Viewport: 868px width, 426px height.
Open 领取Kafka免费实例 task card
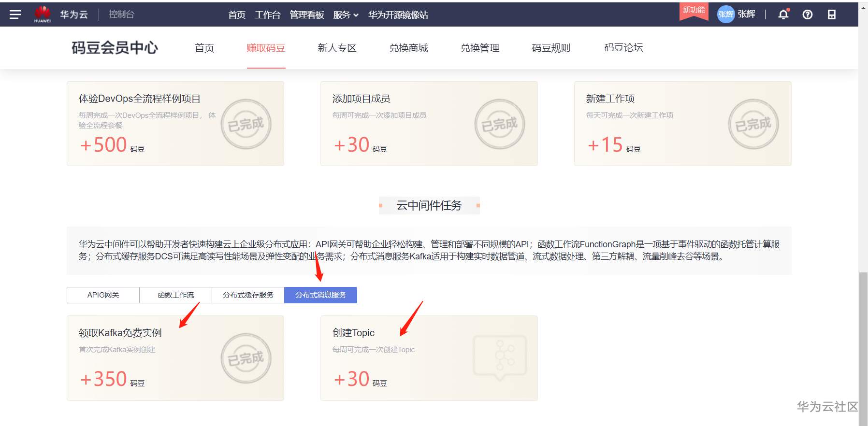click(175, 358)
